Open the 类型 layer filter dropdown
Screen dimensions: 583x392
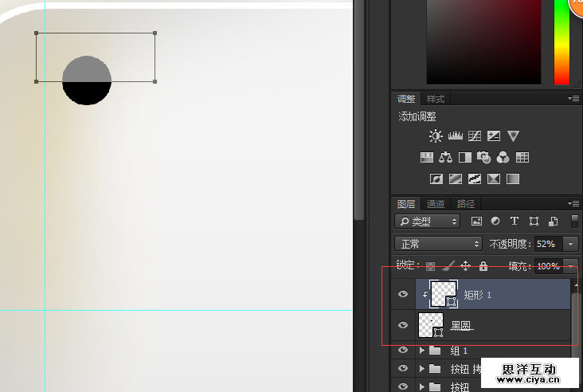click(x=428, y=221)
